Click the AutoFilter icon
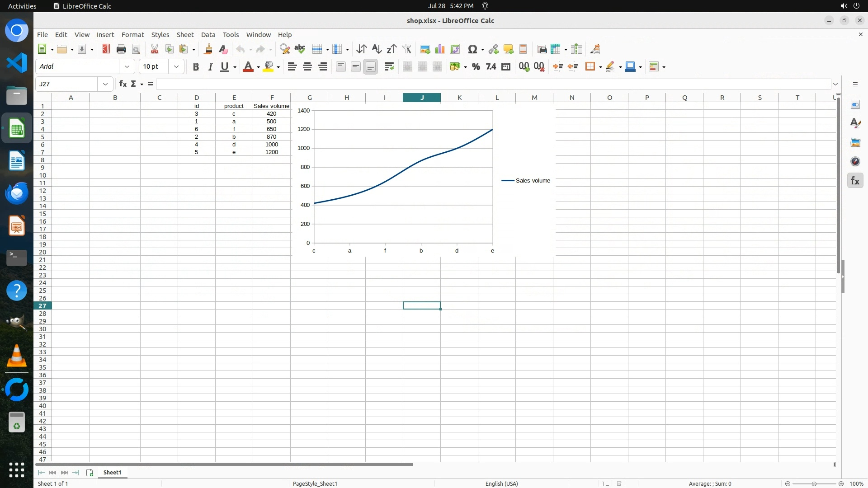Screen dimensions: 868x488 coord(406,49)
